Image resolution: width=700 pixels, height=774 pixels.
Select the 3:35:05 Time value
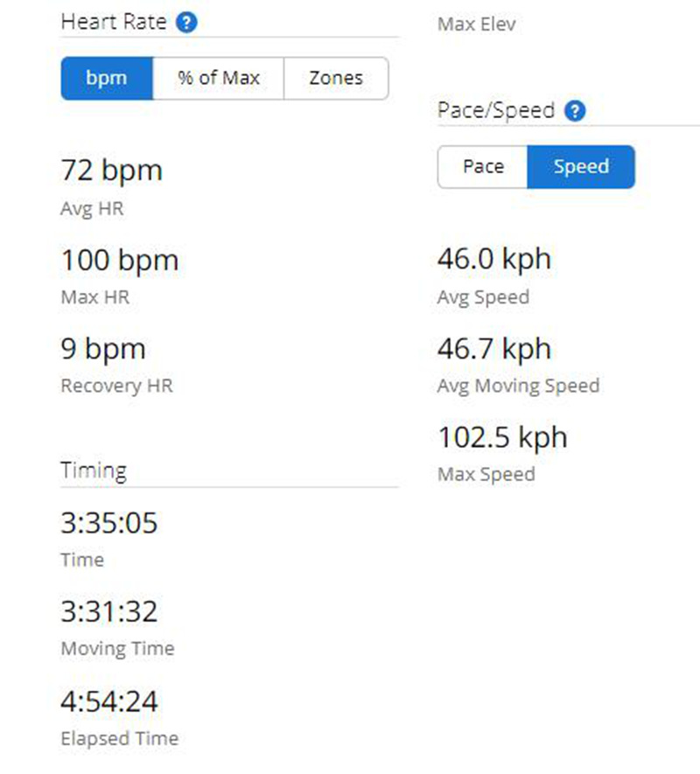click(x=109, y=523)
